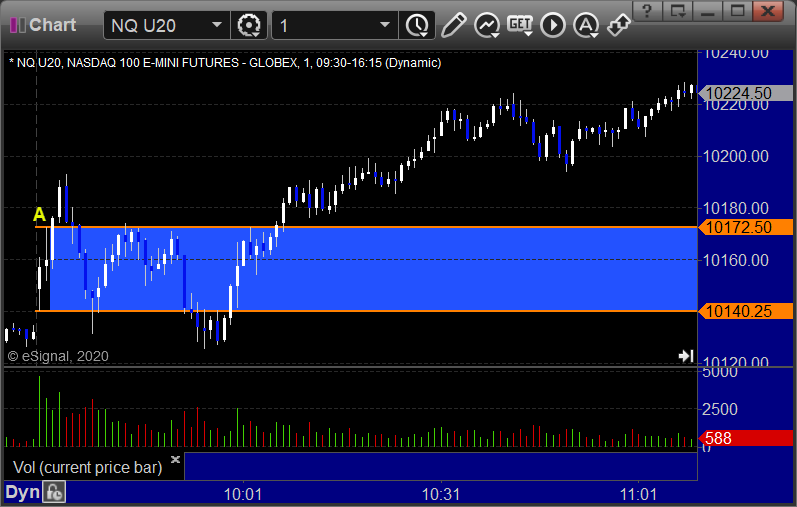The image size is (797, 507).
Task: Maximize the Chart window
Action: (738, 11)
